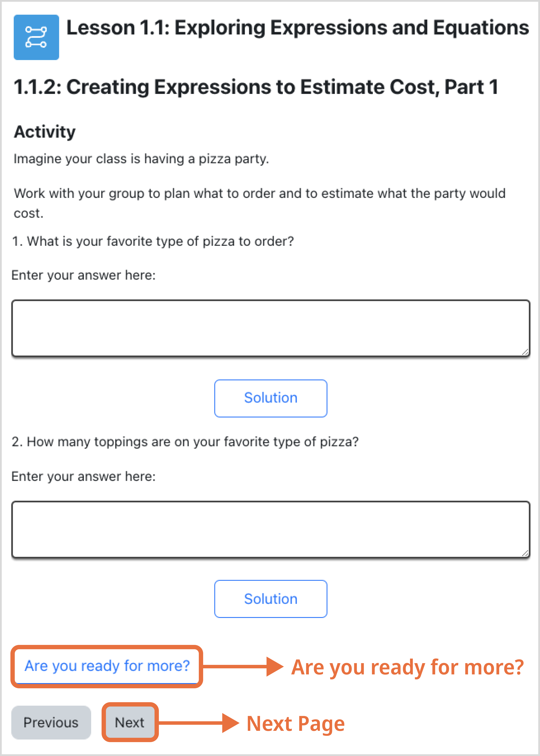Click the Activity heading
540x756 pixels.
(44, 132)
